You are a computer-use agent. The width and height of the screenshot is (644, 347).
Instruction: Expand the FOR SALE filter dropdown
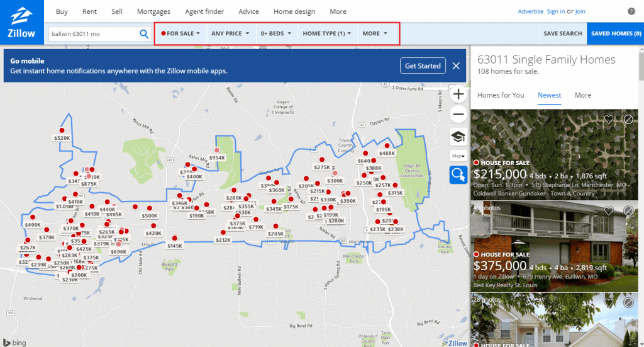180,33
